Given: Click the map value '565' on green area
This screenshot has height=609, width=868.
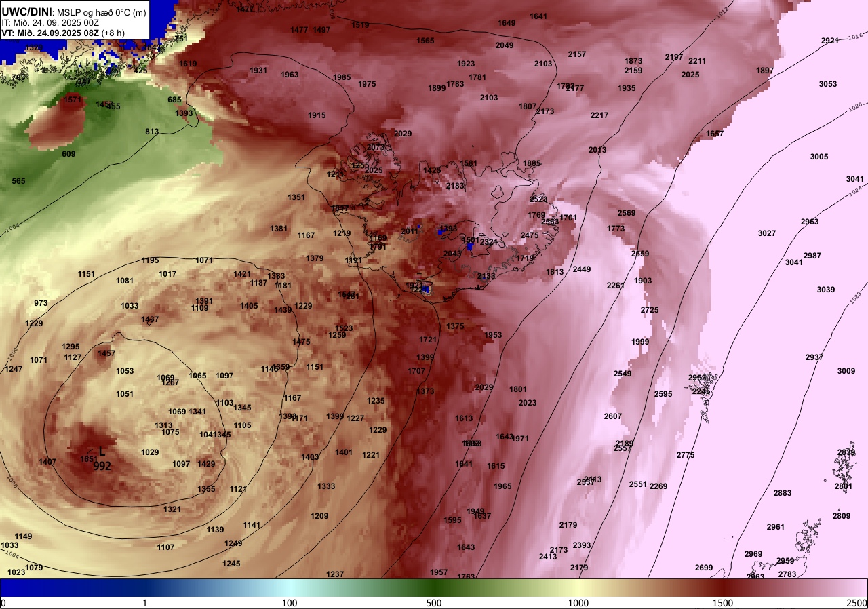Looking at the screenshot, I should (x=18, y=181).
